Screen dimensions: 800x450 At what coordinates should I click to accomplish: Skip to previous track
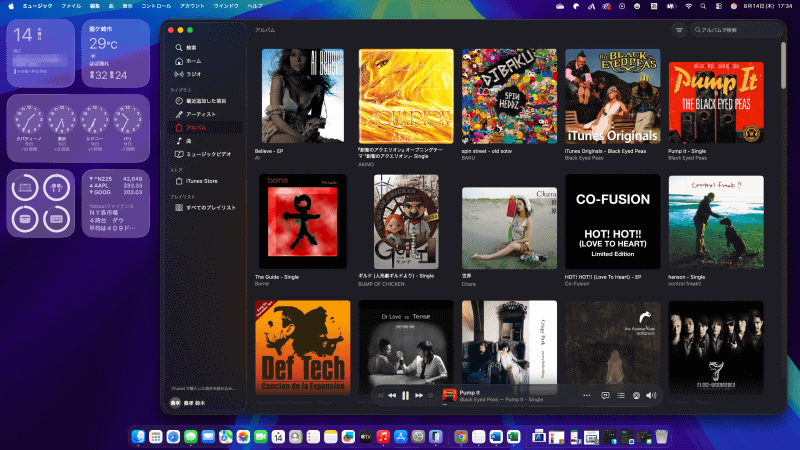coord(392,395)
